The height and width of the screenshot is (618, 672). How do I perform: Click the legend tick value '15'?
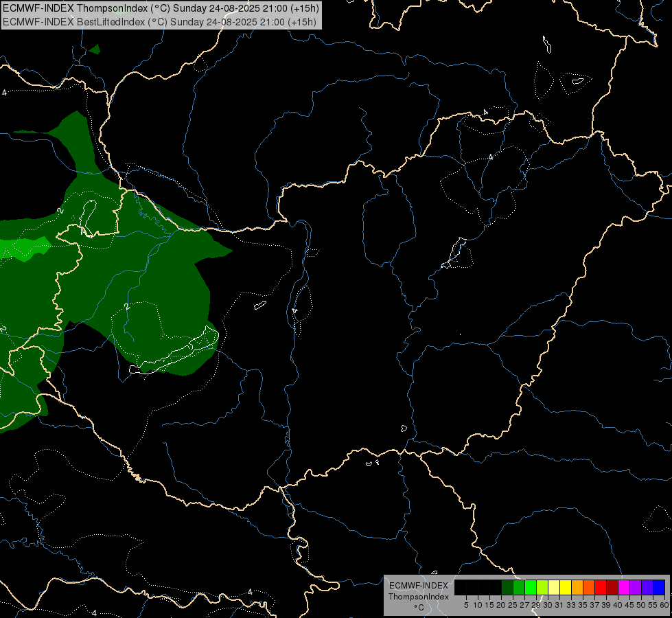490,605
